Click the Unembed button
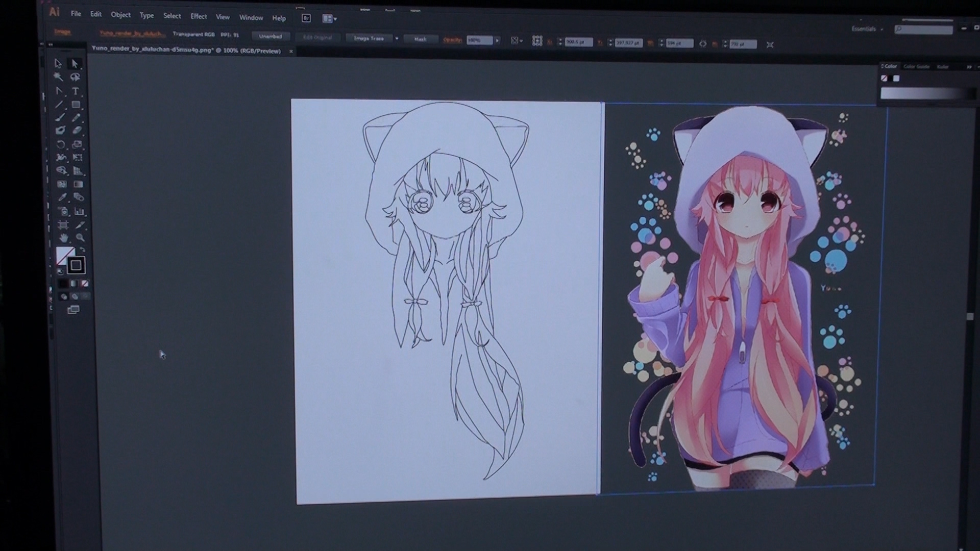This screenshot has width=980, height=551. (271, 37)
